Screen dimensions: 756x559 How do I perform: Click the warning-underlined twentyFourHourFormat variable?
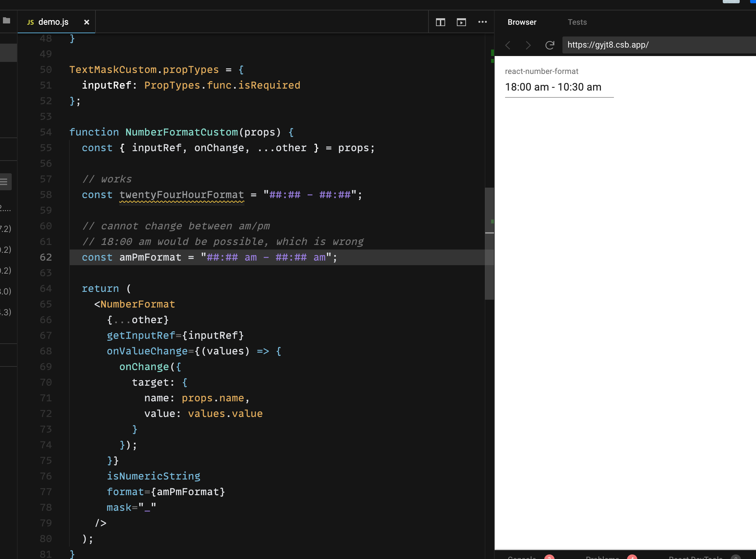(x=182, y=194)
